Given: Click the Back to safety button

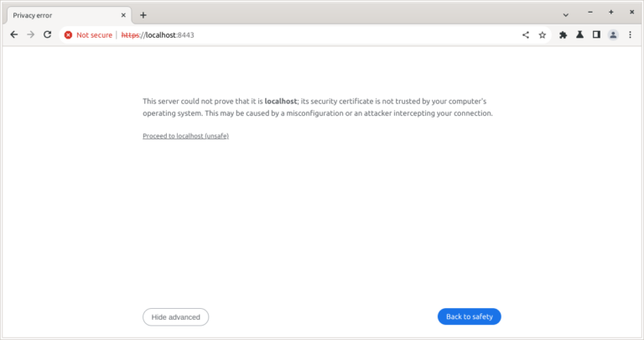Looking at the screenshot, I should tap(469, 316).
